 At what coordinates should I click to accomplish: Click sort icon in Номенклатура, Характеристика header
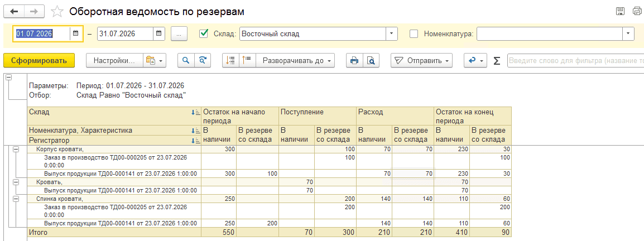(196, 131)
